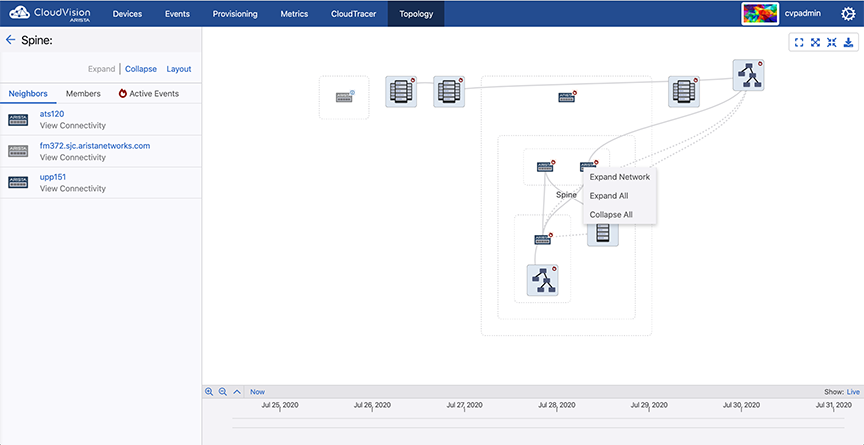Click the fit-to-screen topology icon
The height and width of the screenshot is (445, 864).
[799, 42]
